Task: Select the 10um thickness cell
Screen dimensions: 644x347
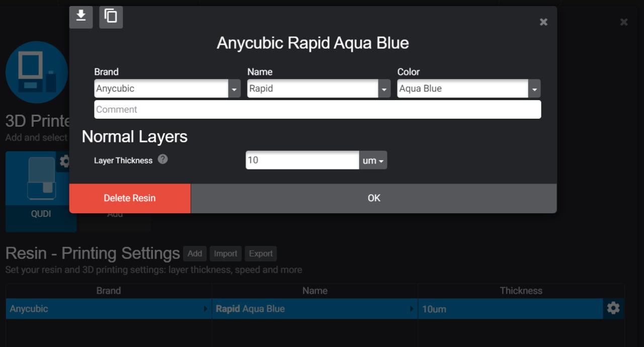Action: [511, 309]
